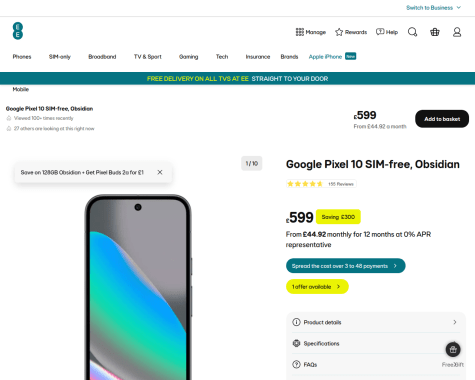Viewport: 475px width, 380px height.
Task: Open the FAQs row
Action: [376, 364]
